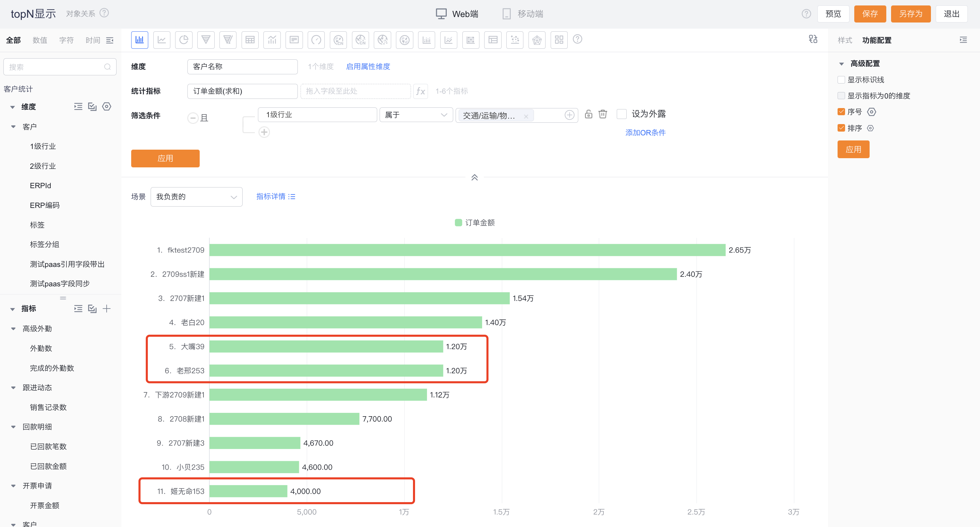Check 显示指标为0的维度 option
This screenshot has height=527, width=980.
841,95
